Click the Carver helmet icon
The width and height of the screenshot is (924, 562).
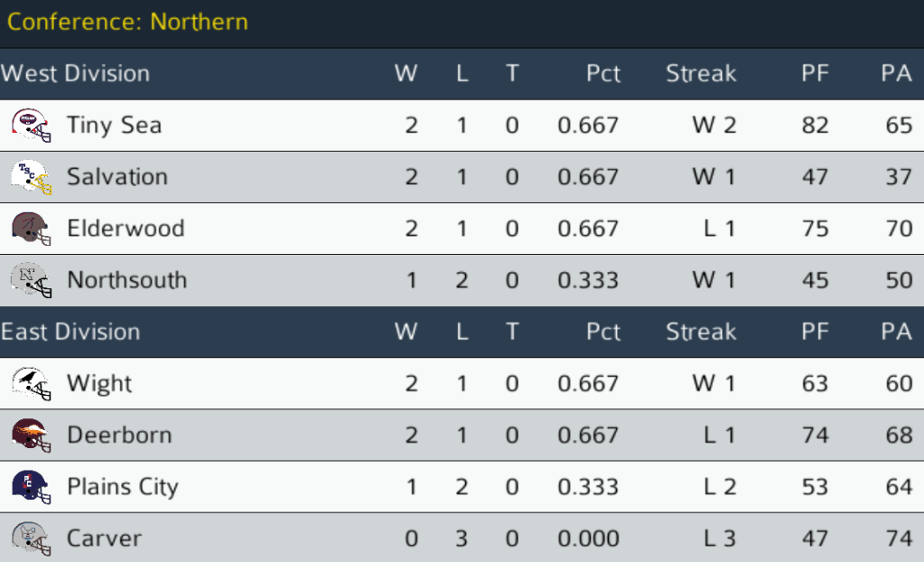click(32, 538)
